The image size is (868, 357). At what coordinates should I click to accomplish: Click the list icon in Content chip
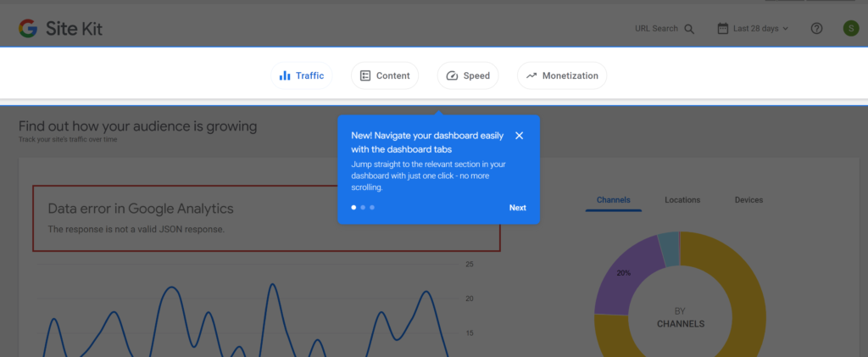pyautogui.click(x=364, y=75)
